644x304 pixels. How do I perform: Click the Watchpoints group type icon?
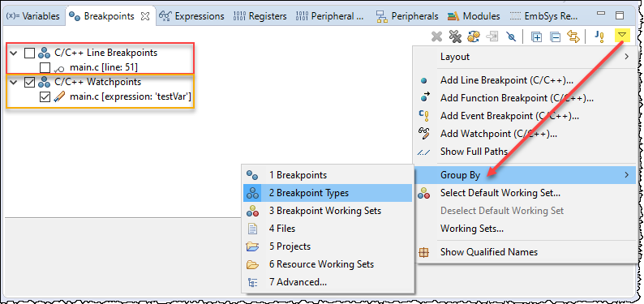[x=44, y=83]
